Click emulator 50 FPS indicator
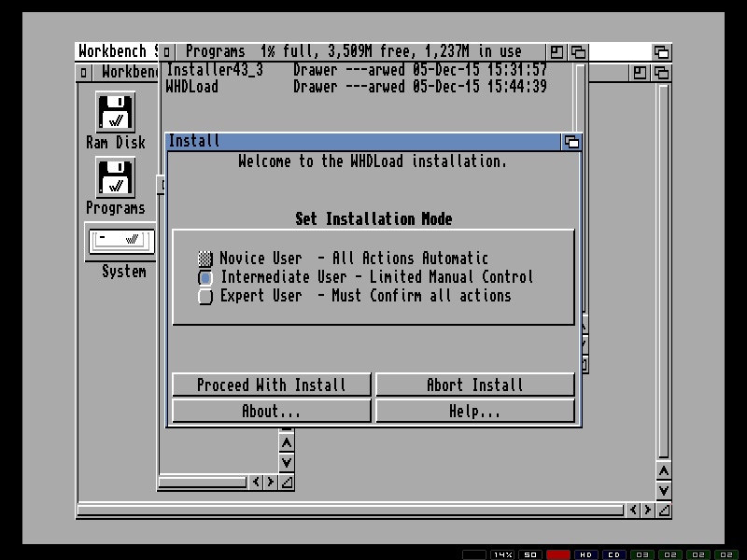This screenshot has width=747, height=560. point(530,554)
